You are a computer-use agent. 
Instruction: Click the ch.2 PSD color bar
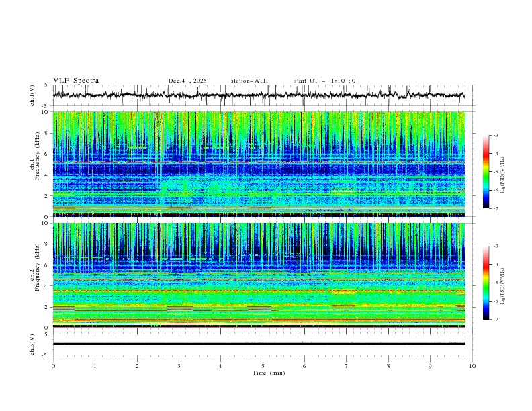coord(486,283)
